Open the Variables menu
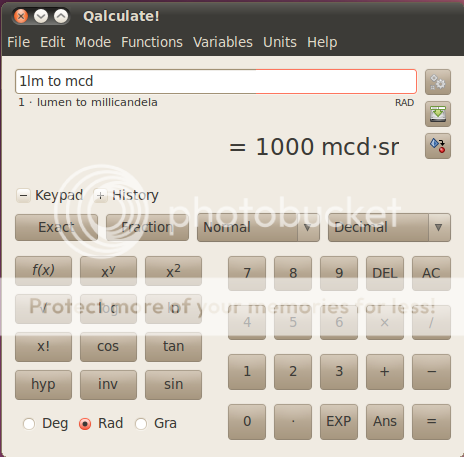Viewport: 464px width, 457px height. pyautogui.click(x=223, y=42)
